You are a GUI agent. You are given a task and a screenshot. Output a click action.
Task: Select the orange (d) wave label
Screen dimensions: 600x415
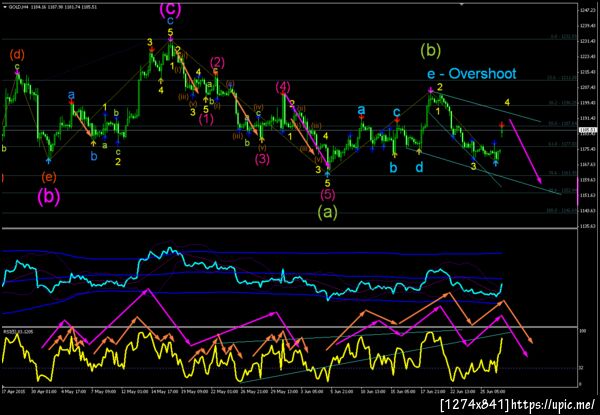(17, 55)
